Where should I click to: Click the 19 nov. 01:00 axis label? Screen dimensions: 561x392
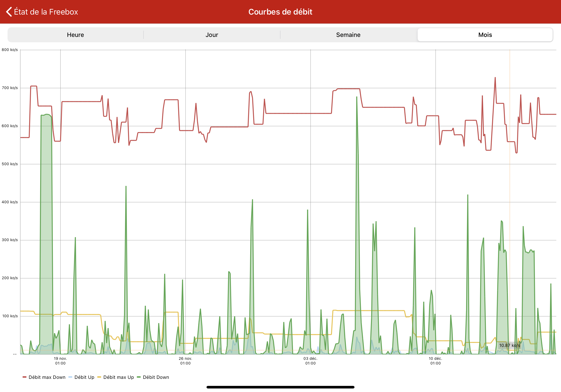(60, 361)
